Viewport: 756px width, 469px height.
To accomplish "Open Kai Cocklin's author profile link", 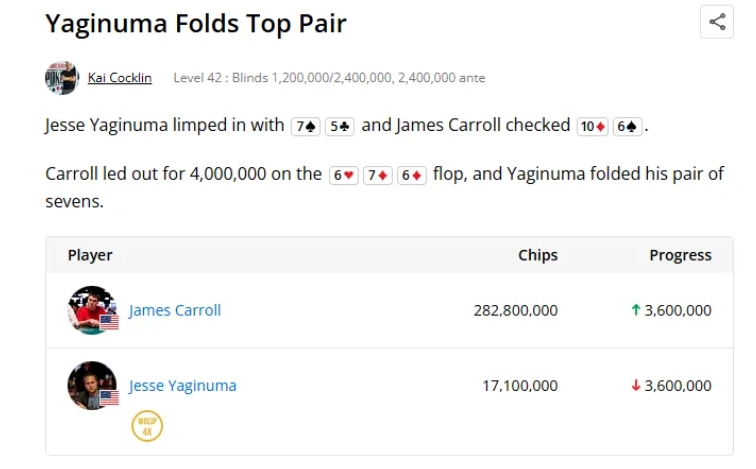I will (x=120, y=77).
